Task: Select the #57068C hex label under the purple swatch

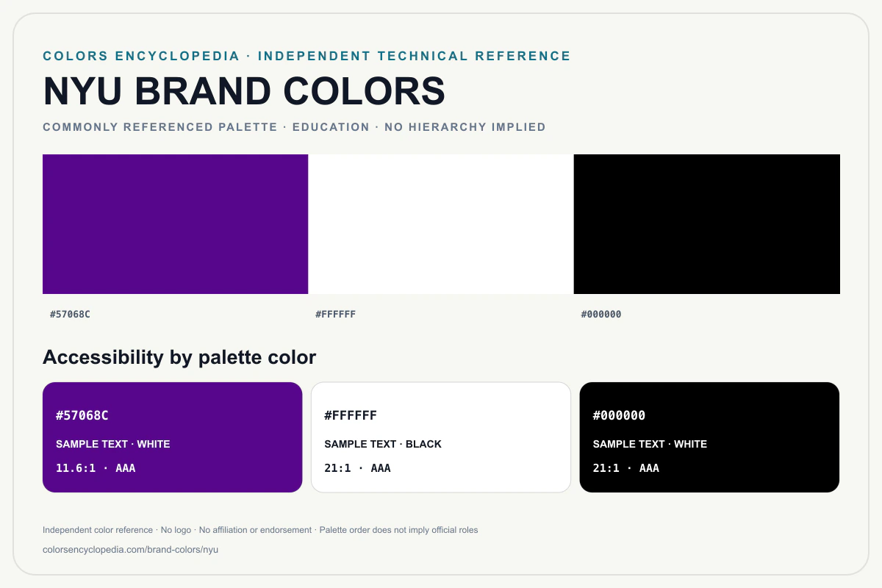Action: click(x=70, y=315)
